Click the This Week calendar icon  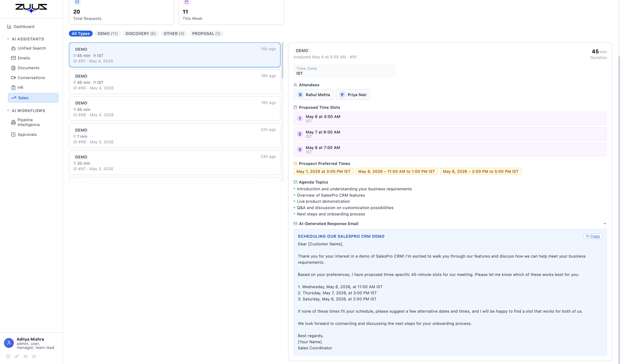click(186, 2)
